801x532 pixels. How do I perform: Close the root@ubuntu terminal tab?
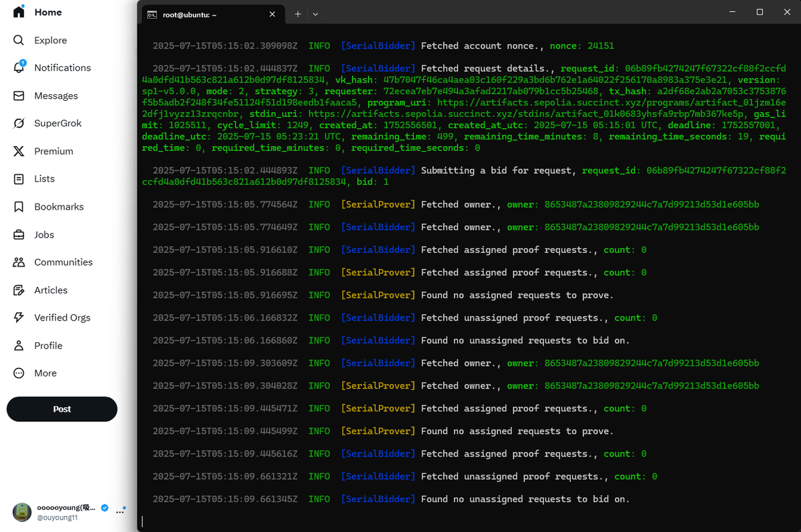click(x=272, y=14)
